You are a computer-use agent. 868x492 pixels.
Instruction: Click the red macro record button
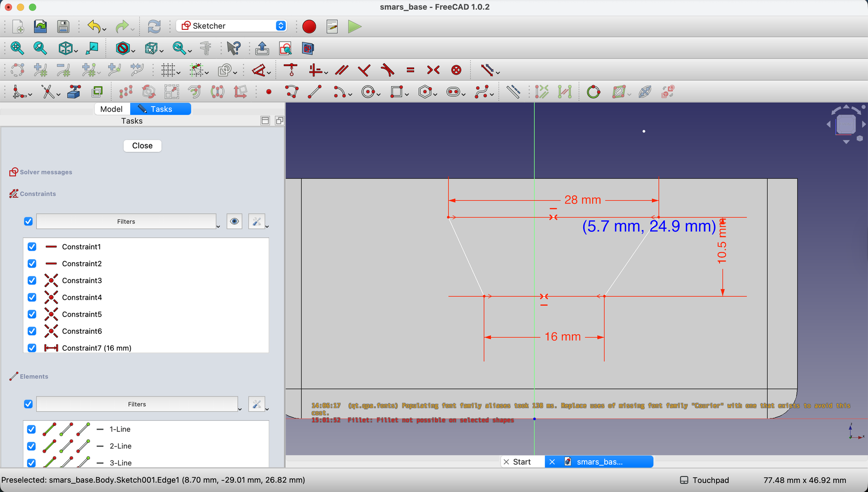pyautogui.click(x=309, y=27)
